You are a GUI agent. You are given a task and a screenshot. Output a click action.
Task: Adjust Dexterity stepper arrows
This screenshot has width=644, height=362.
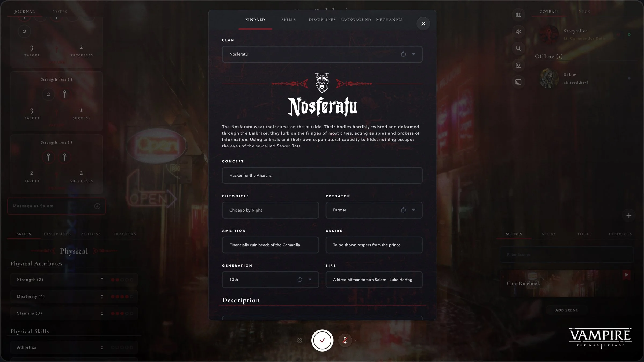coord(102,296)
